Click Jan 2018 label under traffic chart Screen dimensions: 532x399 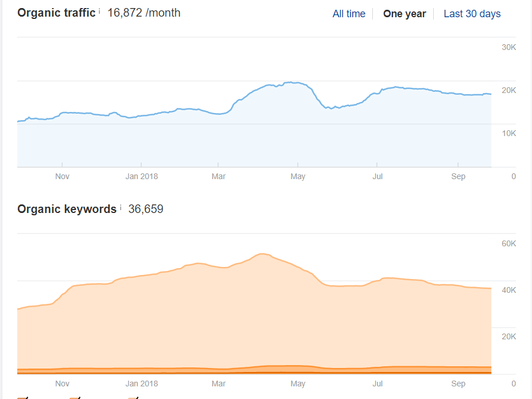tap(141, 176)
